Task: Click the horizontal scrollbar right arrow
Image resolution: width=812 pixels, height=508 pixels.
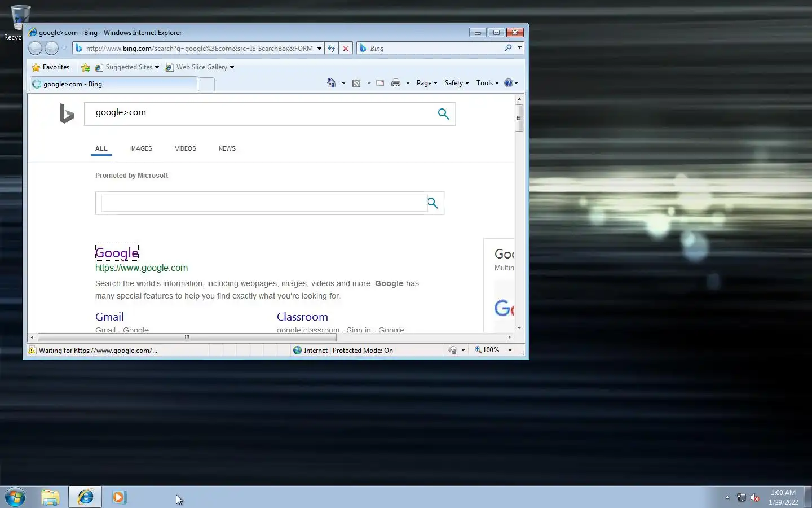Action: tap(509, 338)
